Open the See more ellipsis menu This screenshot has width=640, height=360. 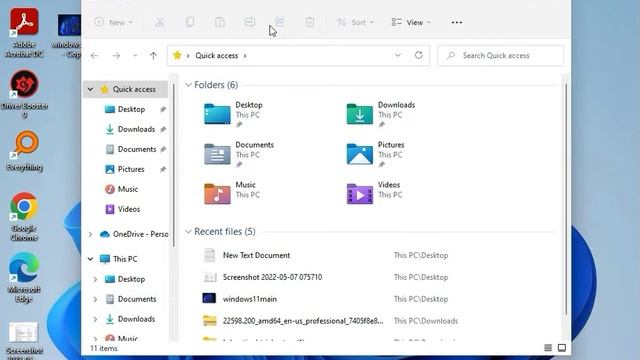tap(457, 22)
